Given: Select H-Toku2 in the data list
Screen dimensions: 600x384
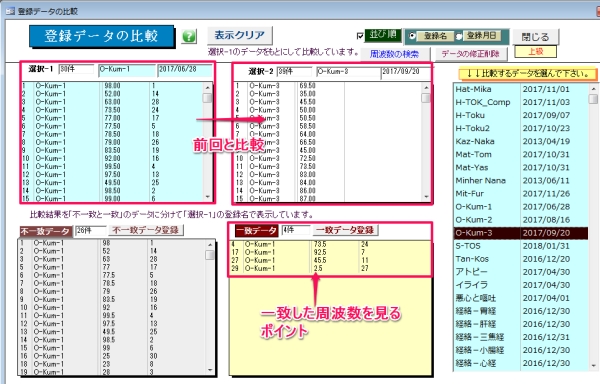Looking at the screenshot, I should pos(520,128).
